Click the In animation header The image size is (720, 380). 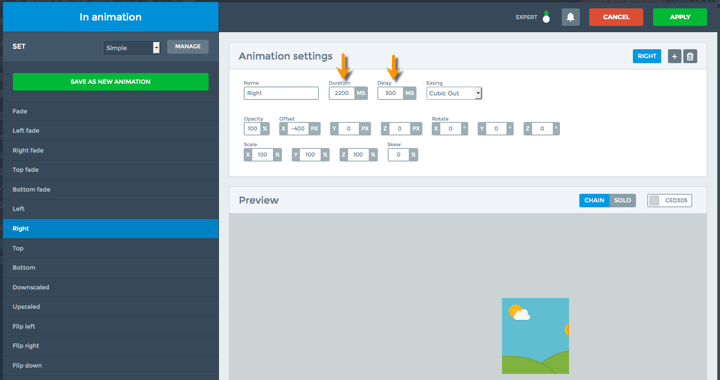click(x=111, y=17)
